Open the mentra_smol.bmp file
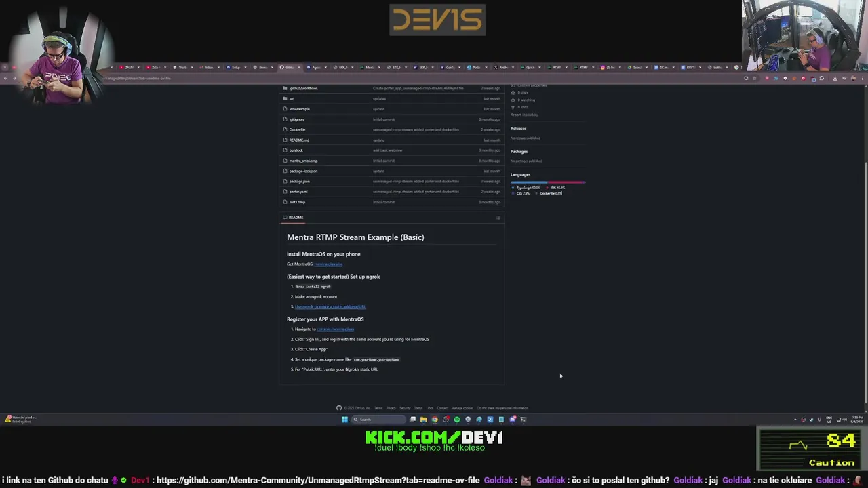868x488 pixels. [x=303, y=161]
